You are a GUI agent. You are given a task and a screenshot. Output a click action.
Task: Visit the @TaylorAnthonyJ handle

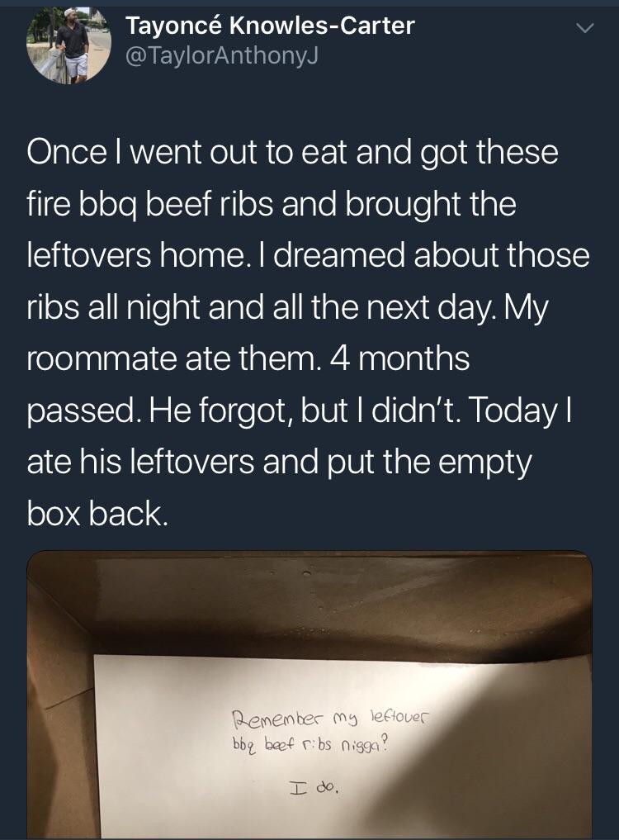(x=222, y=55)
